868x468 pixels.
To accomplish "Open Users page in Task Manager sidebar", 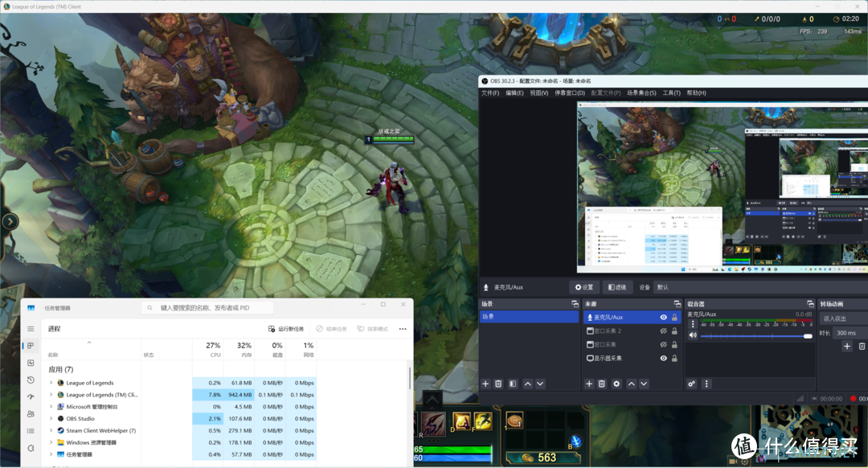I will point(31,414).
